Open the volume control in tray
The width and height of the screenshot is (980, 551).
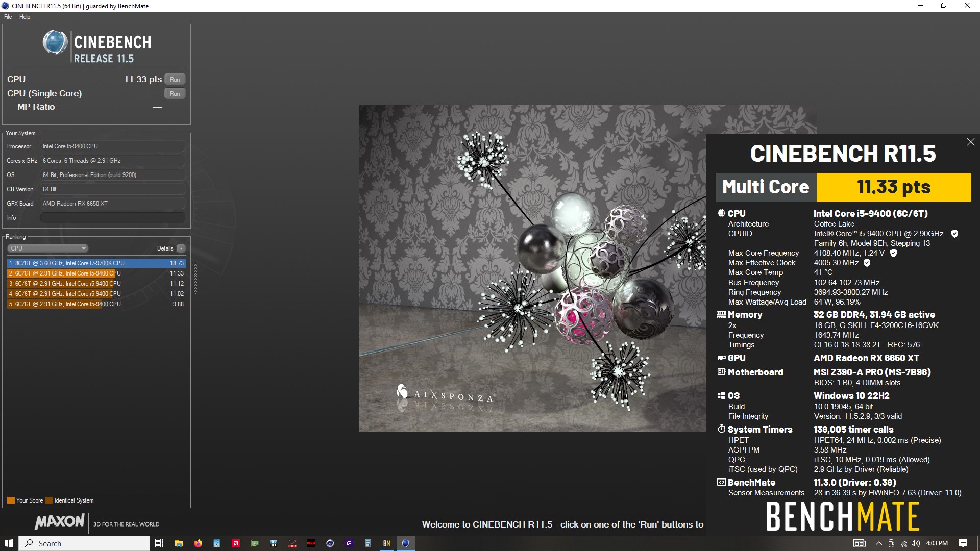[916, 544]
